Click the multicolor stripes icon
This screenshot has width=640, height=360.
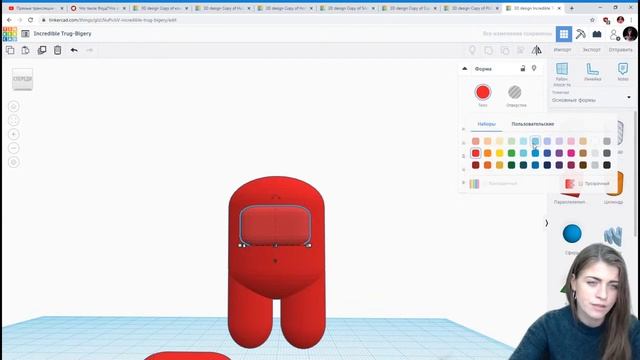pyautogui.click(x=474, y=184)
